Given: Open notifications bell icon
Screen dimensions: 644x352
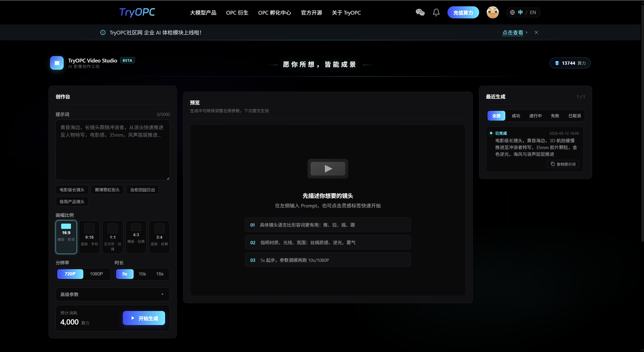Looking at the screenshot, I should point(436,12).
